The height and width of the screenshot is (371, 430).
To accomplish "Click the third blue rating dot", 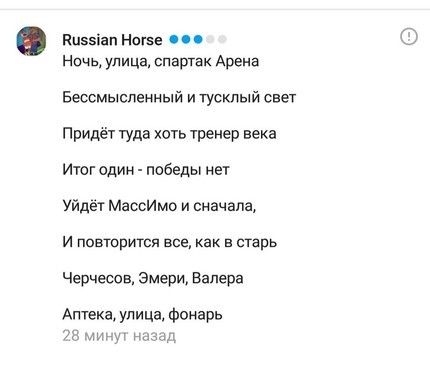I will click(x=198, y=40).
